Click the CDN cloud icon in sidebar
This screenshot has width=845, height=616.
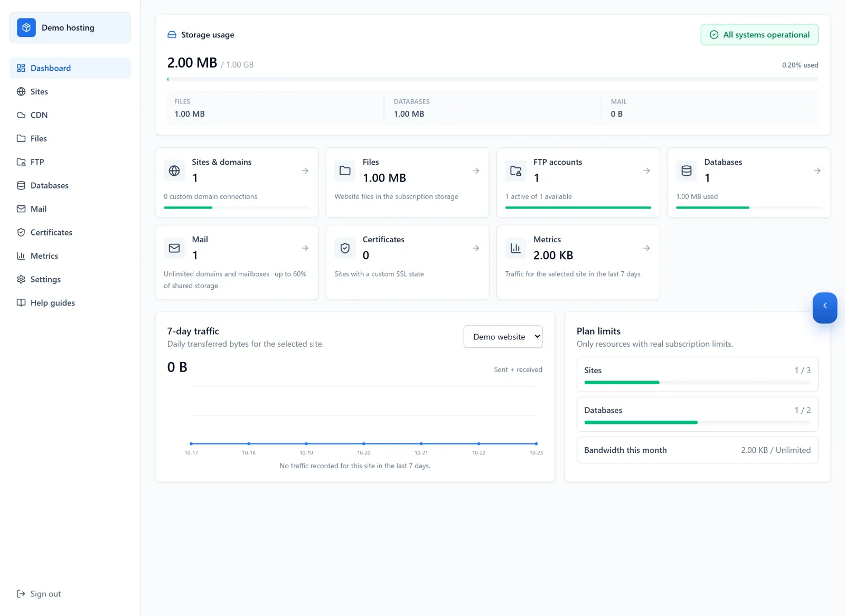click(x=21, y=115)
